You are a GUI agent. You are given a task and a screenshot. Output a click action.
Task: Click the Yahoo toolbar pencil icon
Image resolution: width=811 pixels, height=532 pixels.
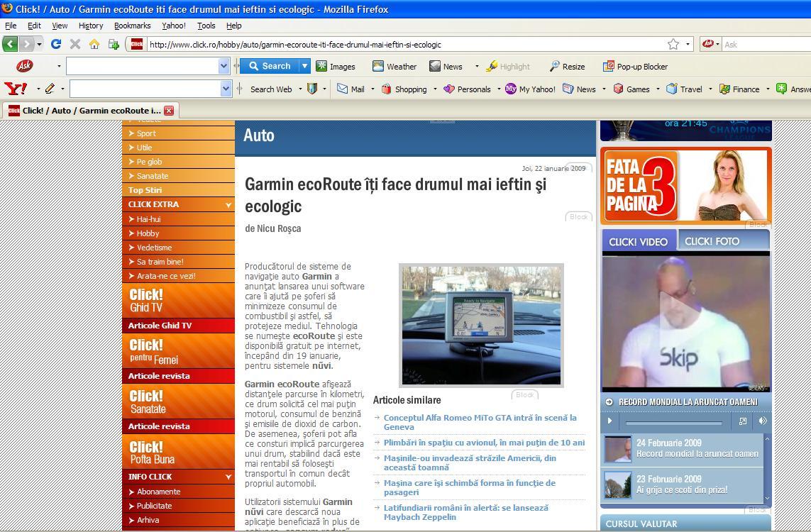pyautogui.click(x=50, y=89)
